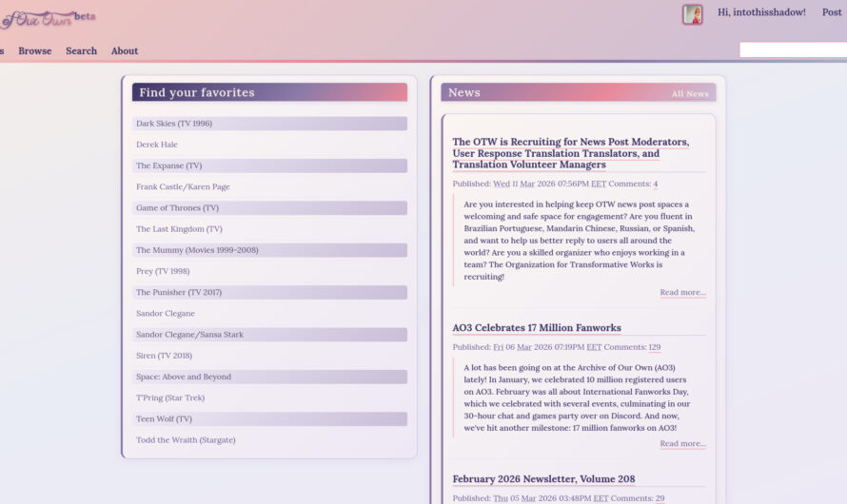Click Read more under OTW recruiting post
The image size is (847, 504).
pyautogui.click(x=682, y=293)
